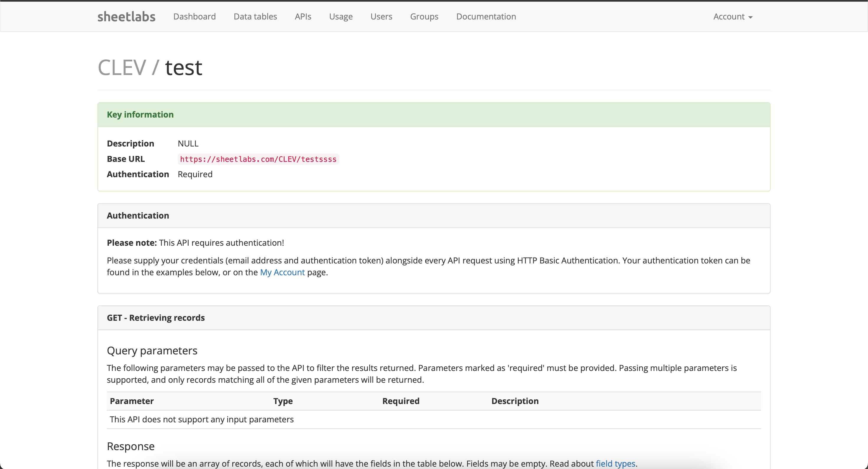The height and width of the screenshot is (469, 868).
Task: Click 'This API does not support any input parameters'
Action: coord(201,419)
